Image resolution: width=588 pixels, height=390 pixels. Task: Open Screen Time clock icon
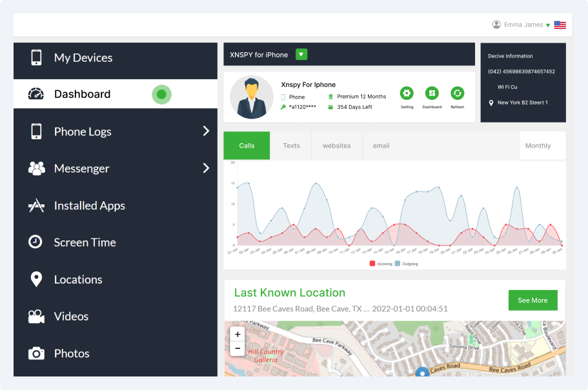click(35, 242)
